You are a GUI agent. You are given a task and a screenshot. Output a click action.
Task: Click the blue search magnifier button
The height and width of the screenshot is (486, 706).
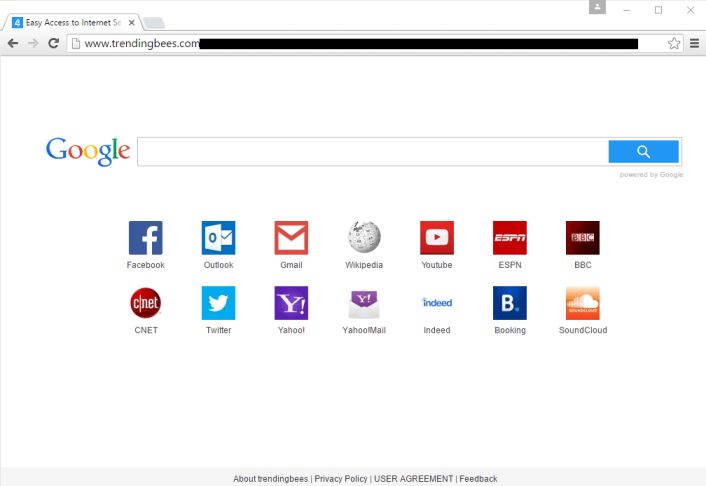[x=643, y=152]
